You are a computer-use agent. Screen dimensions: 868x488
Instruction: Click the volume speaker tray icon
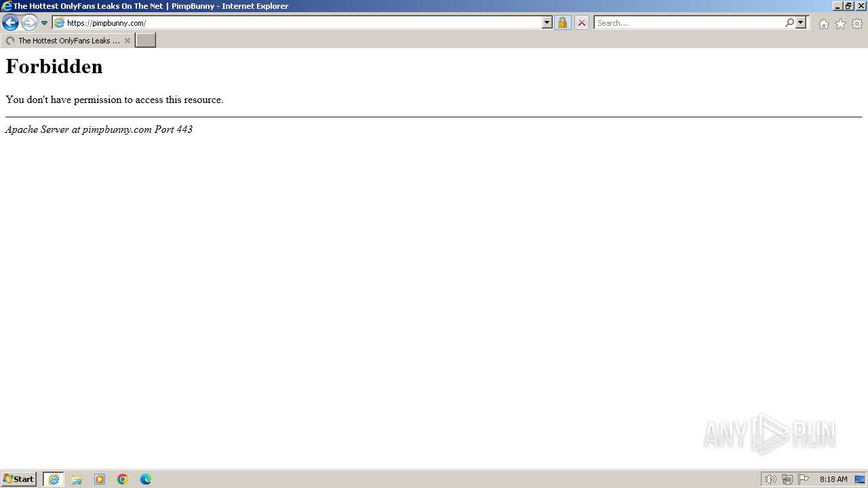coord(770,479)
